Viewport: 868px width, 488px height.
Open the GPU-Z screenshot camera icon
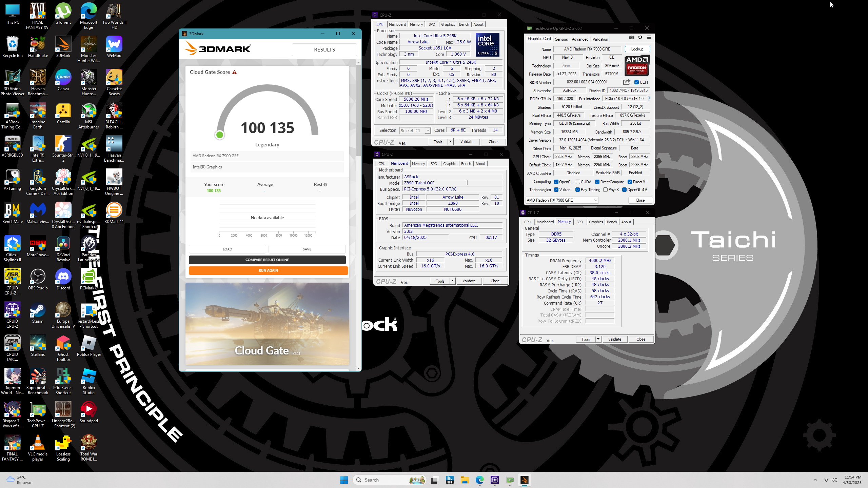coord(631,38)
